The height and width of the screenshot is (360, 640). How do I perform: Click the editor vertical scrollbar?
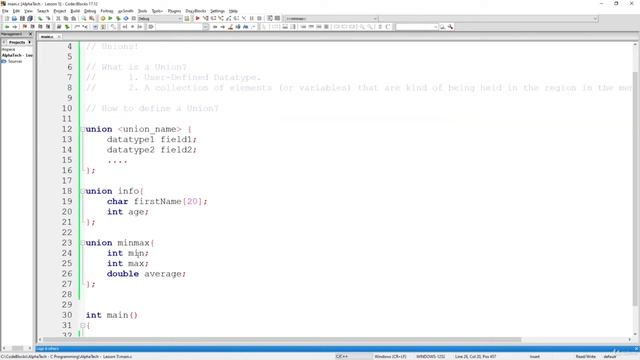click(635, 188)
